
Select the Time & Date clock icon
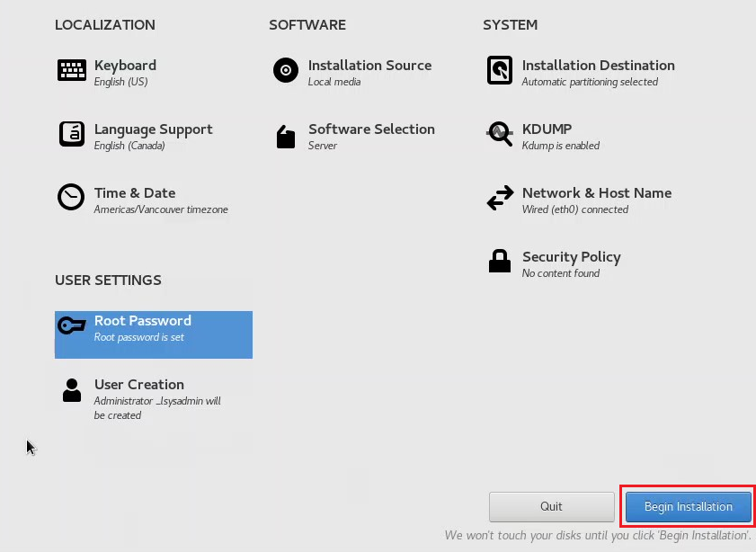coord(71,197)
